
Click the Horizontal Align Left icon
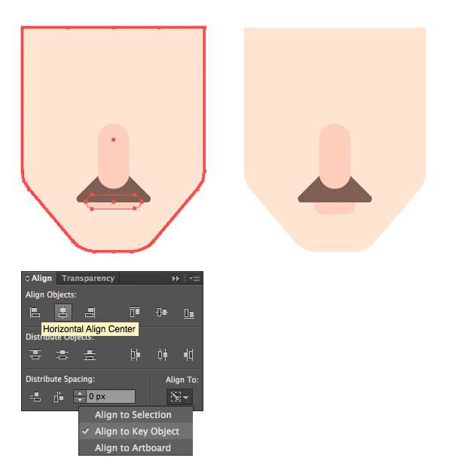(x=35, y=313)
